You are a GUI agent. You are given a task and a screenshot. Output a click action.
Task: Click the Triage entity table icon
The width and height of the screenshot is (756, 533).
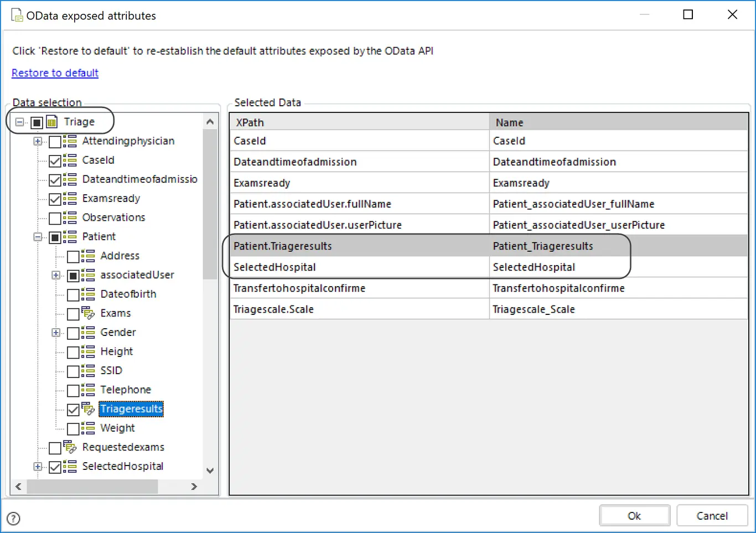point(51,122)
